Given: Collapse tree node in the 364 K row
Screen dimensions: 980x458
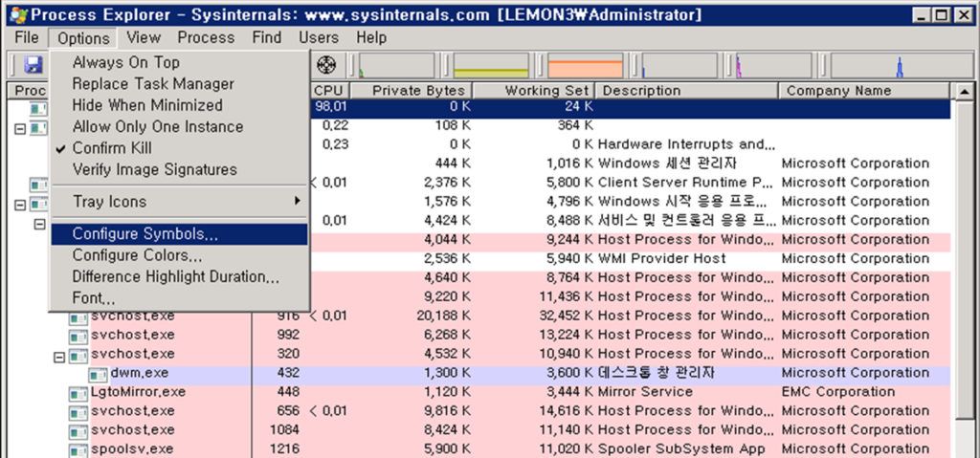Looking at the screenshot, I should click(x=20, y=128).
